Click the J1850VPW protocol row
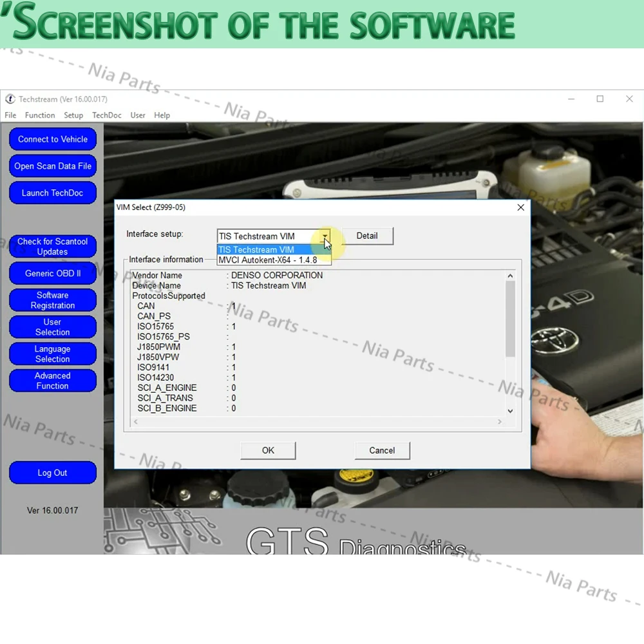 [x=186, y=357]
